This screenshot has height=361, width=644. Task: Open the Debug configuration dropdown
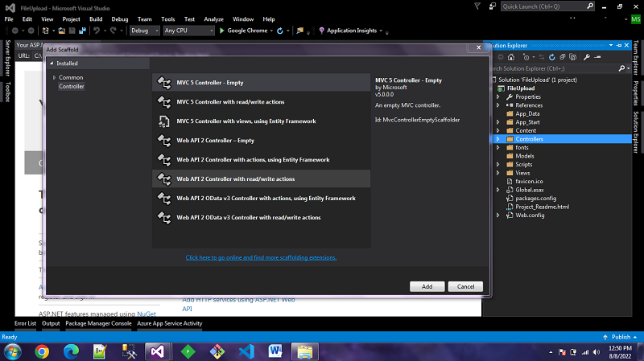click(145, 31)
